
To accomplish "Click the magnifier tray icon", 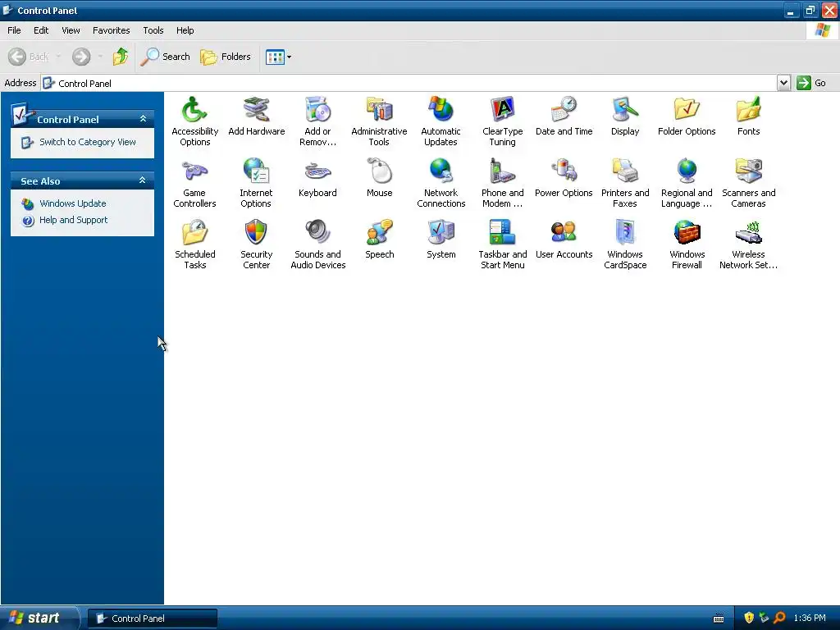I will point(779,619).
